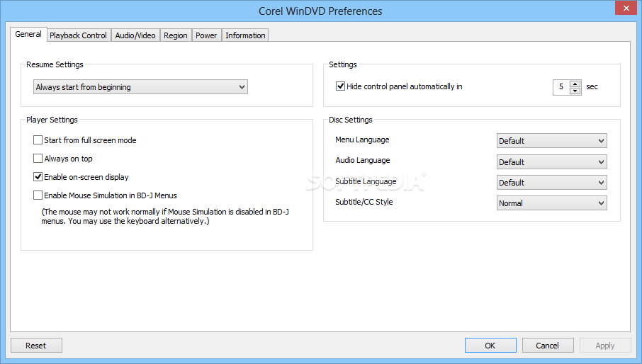The height and width of the screenshot is (364, 642).
Task: Open the Subtitle/CC Style dropdown
Action: (x=551, y=203)
